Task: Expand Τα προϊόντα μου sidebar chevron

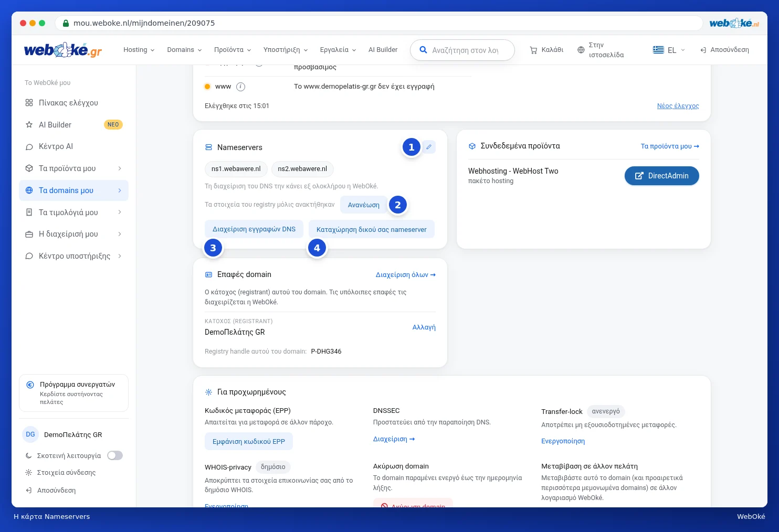Action: pos(120,168)
